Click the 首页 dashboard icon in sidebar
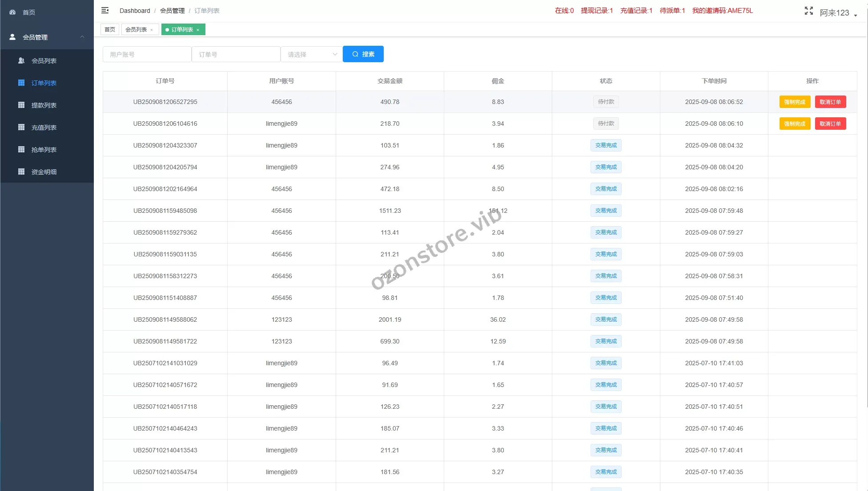 coord(12,12)
